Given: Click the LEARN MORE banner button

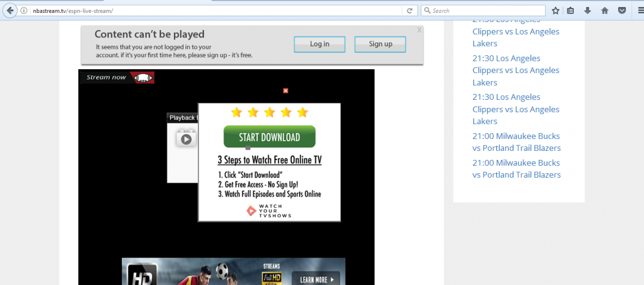Looking at the screenshot, I should 317,279.
